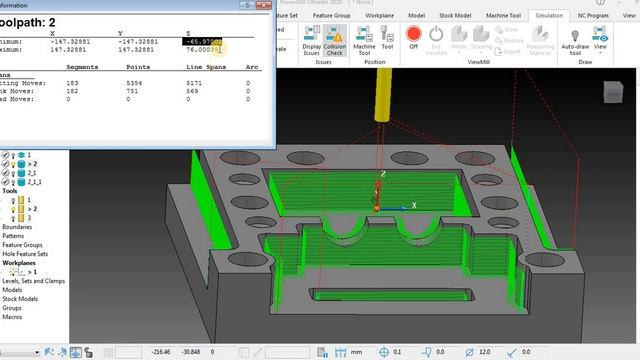Click the yellow tool 1 icon in explorer
This screenshot has height=360, width=640.
21,200
